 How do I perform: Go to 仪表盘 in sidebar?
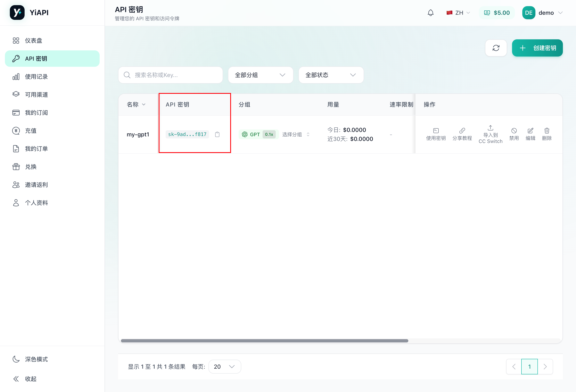pos(52,40)
